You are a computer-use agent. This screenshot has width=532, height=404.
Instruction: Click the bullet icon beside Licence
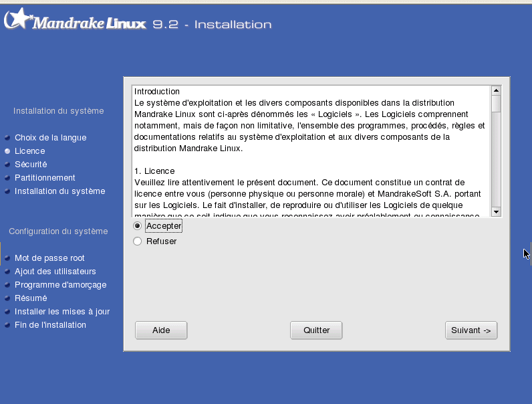[7, 151]
